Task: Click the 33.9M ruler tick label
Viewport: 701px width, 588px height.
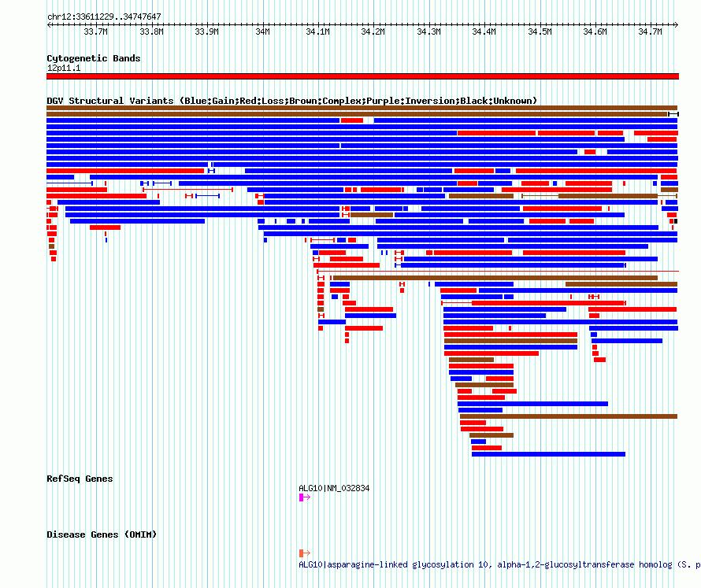Action: coord(207,31)
